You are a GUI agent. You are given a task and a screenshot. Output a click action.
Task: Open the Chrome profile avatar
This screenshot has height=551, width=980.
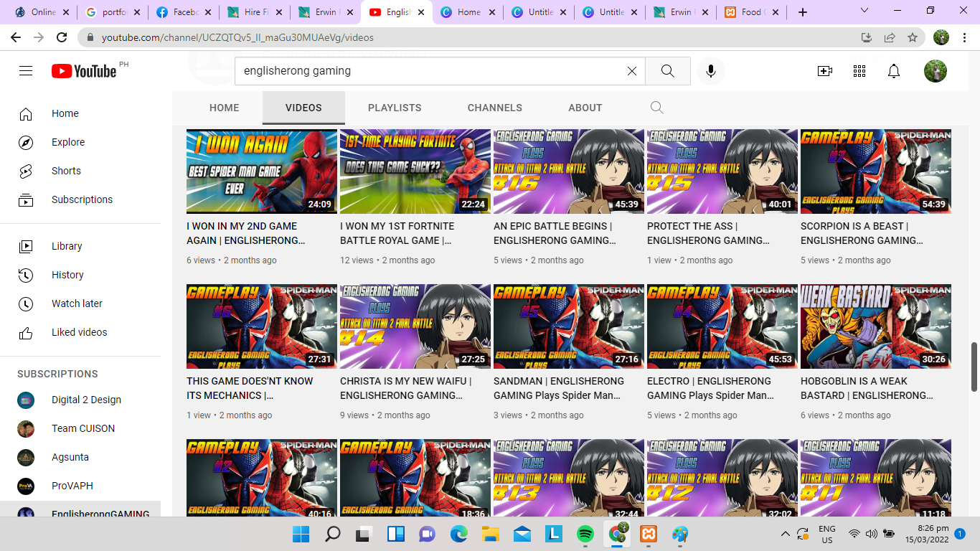[941, 37]
